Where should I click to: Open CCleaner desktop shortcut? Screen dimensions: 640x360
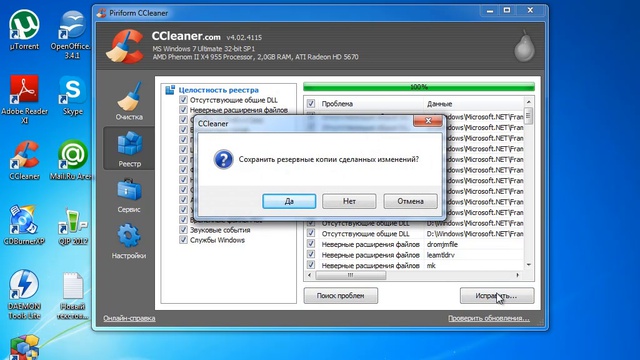pos(24,160)
